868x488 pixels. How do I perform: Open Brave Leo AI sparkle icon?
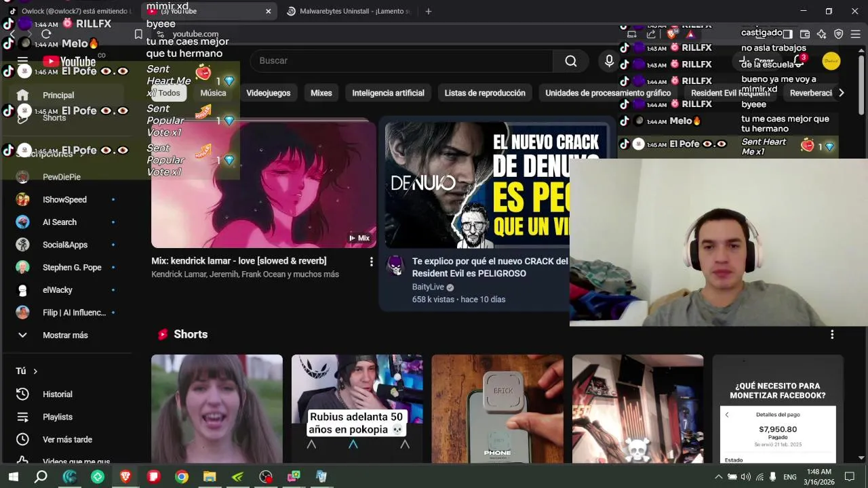coord(821,34)
